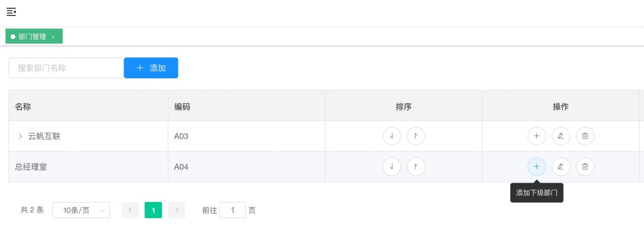Screen dimensions: 644x230
Task: Delete the 总经理室 department
Action: click(585, 166)
